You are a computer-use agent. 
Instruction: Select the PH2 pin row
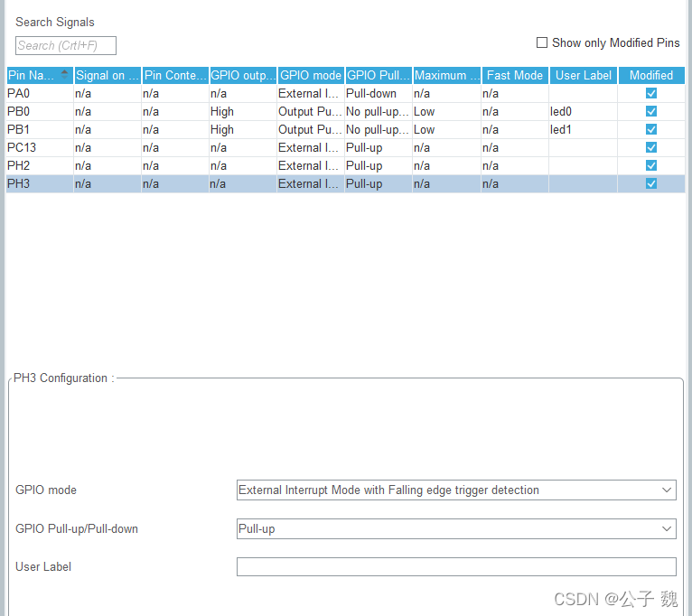click(346, 166)
